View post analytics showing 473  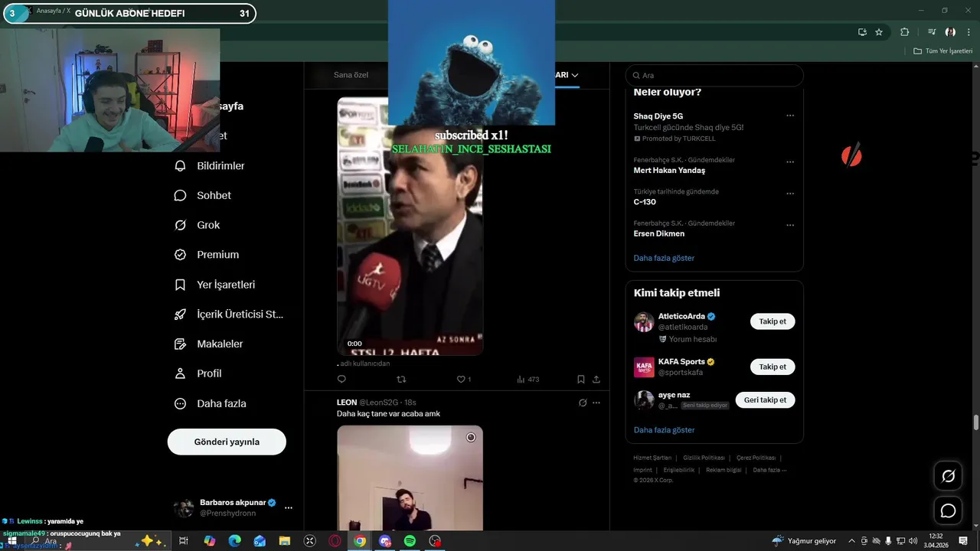pos(528,379)
